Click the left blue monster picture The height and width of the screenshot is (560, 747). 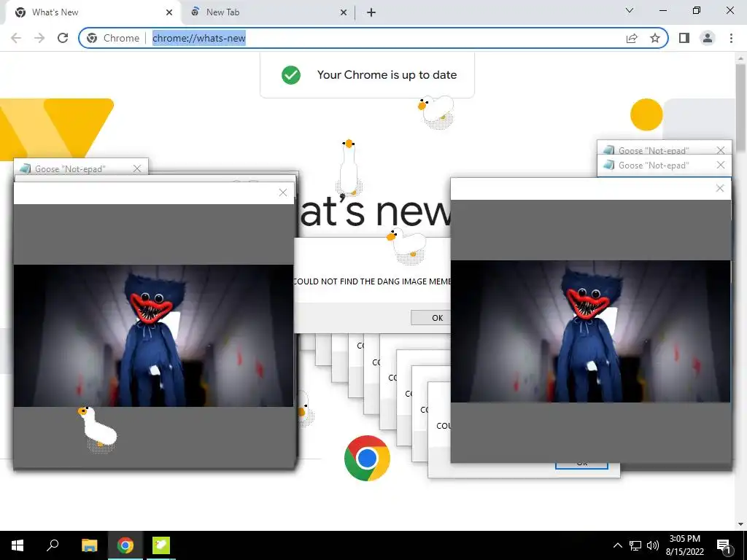[x=153, y=335]
